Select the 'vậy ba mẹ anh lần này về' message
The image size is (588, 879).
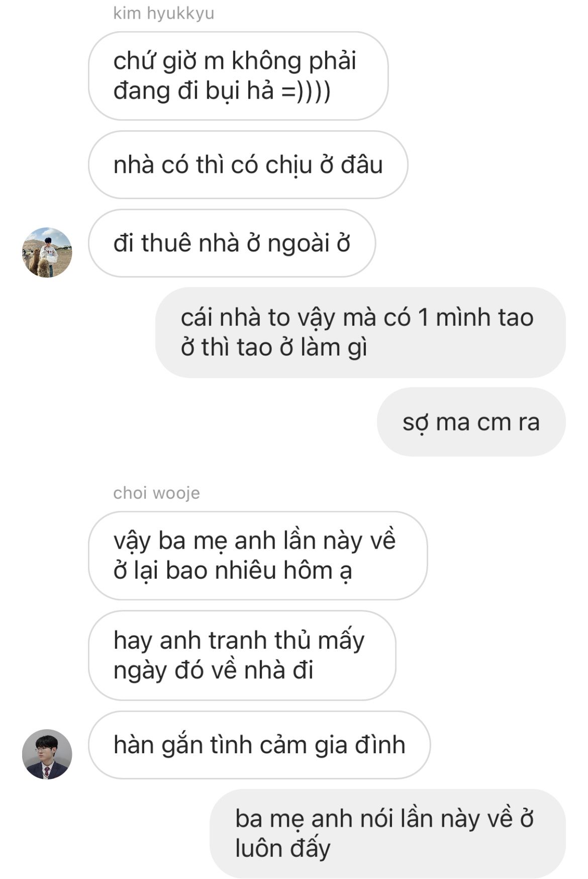[x=258, y=556]
